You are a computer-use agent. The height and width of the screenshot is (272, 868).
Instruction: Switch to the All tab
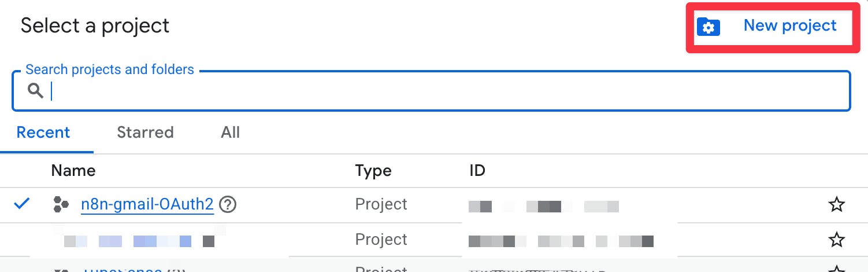[230, 133]
